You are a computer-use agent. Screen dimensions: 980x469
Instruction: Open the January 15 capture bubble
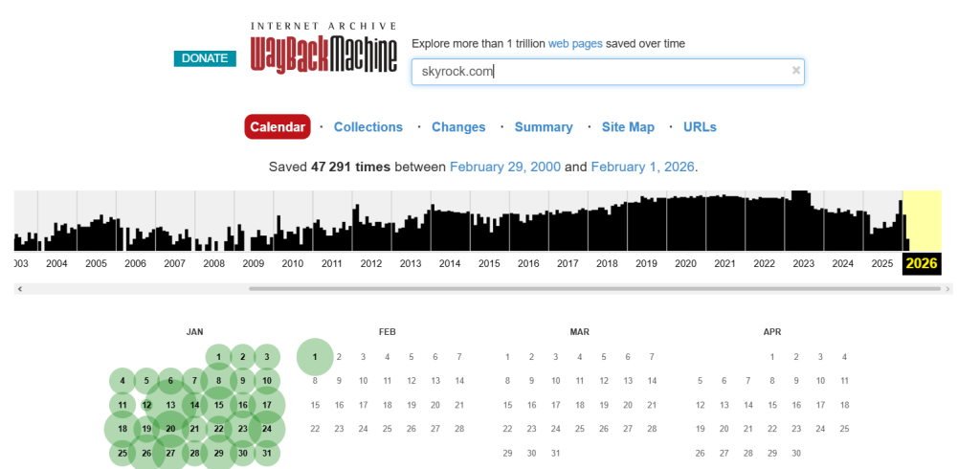pyautogui.click(x=219, y=405)
